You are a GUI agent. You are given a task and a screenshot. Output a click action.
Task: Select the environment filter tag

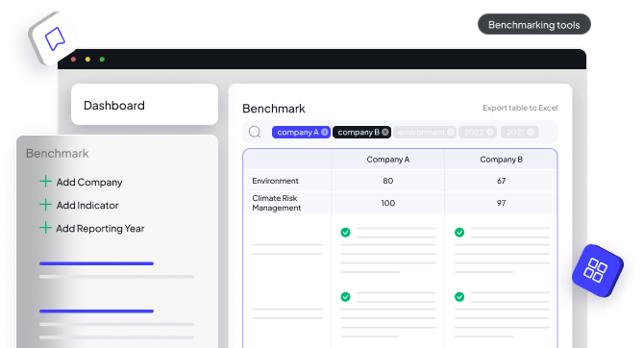click(x=425, y=132)
